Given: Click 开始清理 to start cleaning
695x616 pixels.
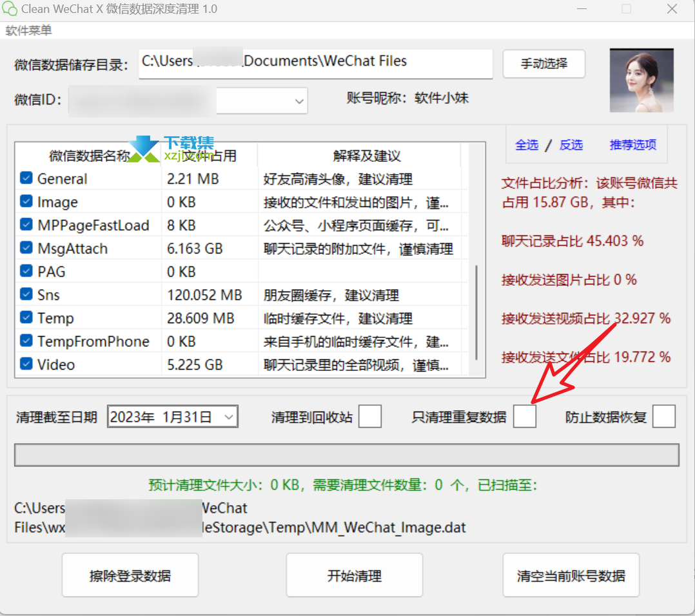Looking at the screenshot, I should (354, 575).
